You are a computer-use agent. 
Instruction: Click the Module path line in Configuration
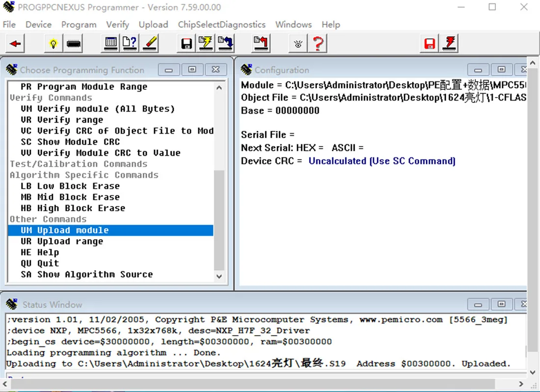click(384, 85)
